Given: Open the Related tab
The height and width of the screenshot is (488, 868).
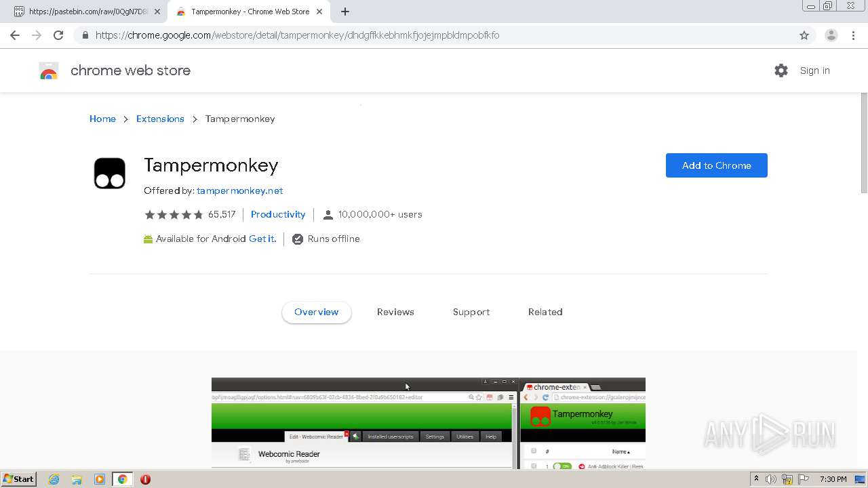Looking at the screenshot, I should [545, 312].
